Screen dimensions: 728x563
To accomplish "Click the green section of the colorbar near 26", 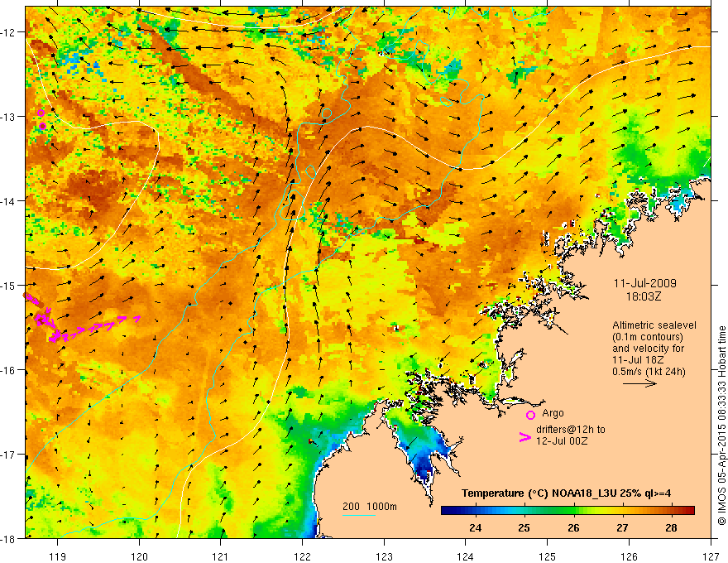I will click(569, 511).
